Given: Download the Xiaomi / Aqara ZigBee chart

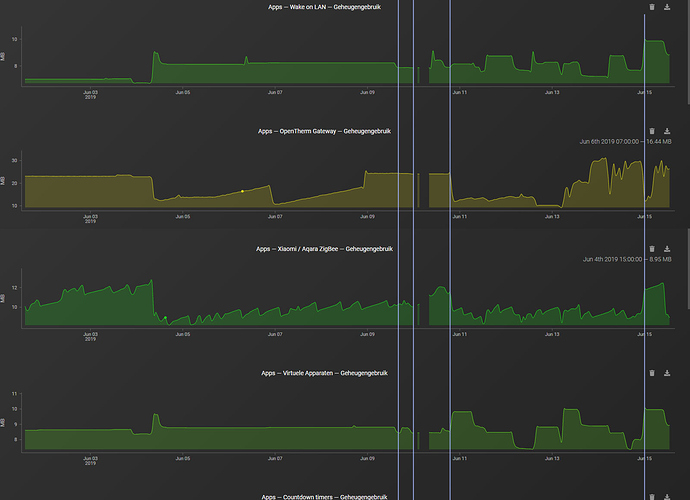Looking at the screenshot, I should point(667,249).
